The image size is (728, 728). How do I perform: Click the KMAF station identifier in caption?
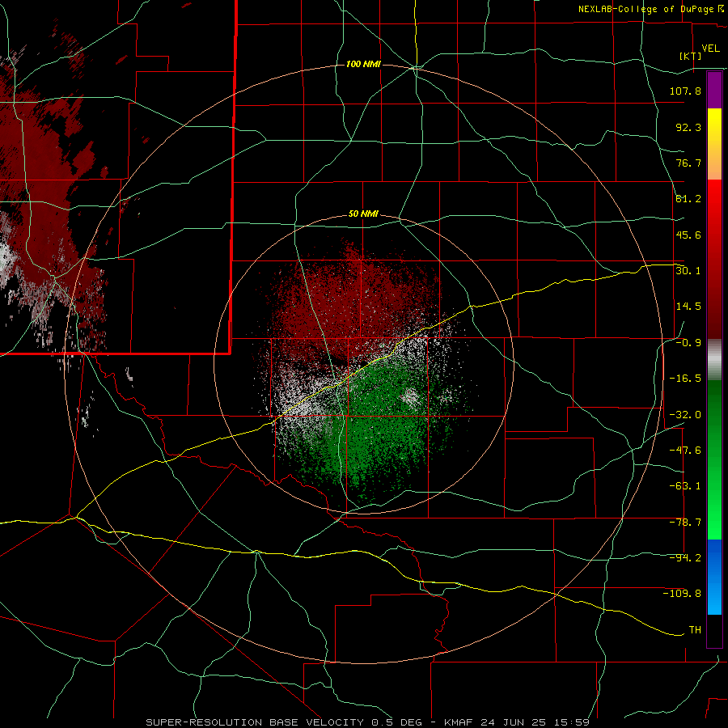point(459,722)
